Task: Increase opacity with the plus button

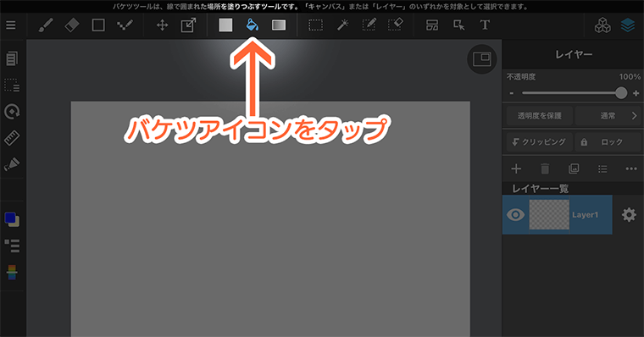Action: 636,93
